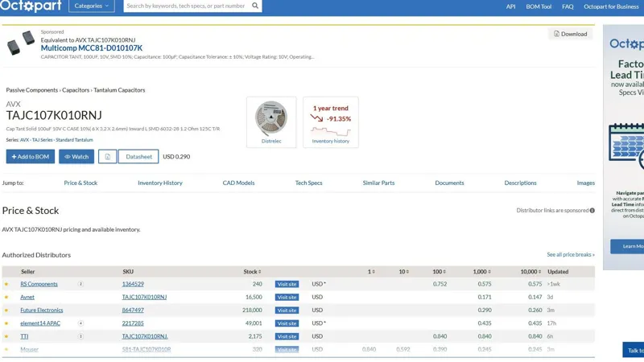This screenshot has width=644, height=362.
Task: Click the PDF document icon beside Datasheet
Action: (x=107, y=157)
